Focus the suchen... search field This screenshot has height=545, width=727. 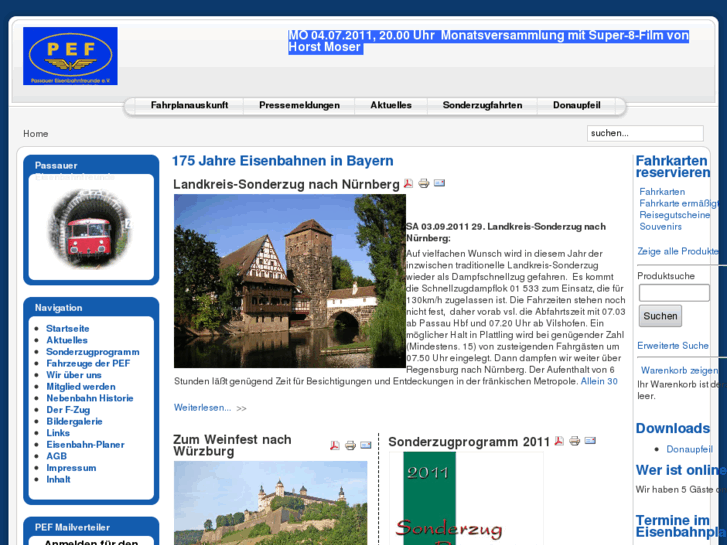pos(645,133)
